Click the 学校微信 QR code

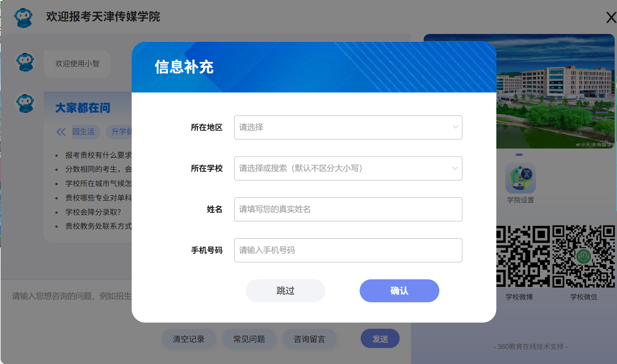583,256
